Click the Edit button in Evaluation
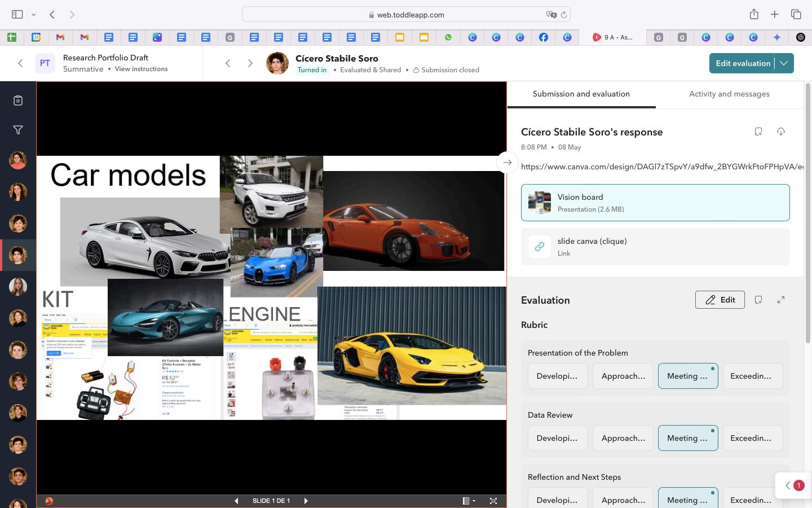The width and height of the screenshot is (812, 508). point(720,300)
